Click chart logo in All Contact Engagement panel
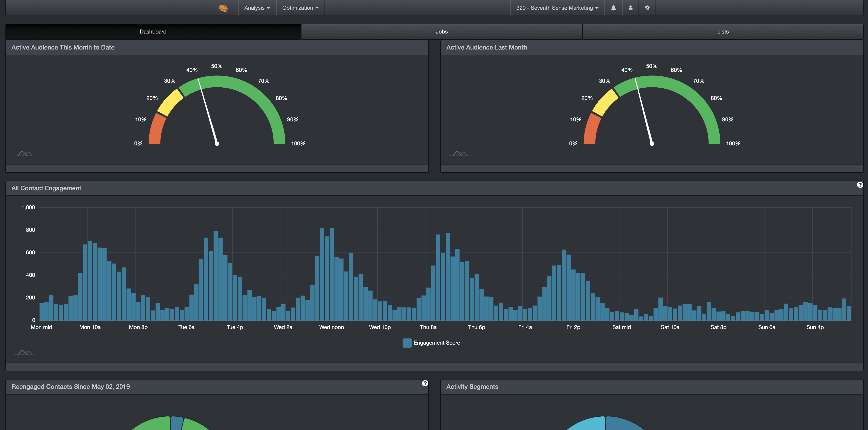 24,353
